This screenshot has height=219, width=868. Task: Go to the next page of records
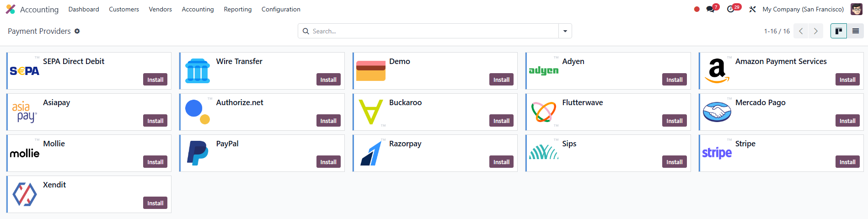click(x=815, y=31)
